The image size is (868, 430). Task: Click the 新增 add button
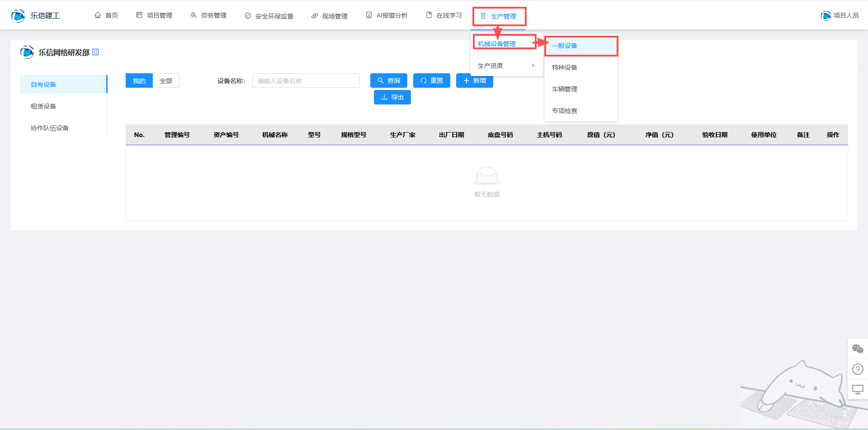(474, 81)
